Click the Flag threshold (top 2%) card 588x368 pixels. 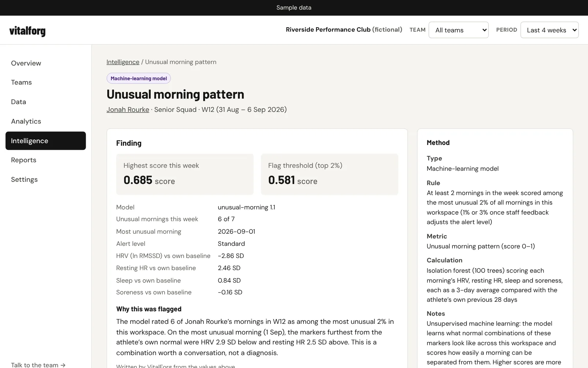(329, 174)
